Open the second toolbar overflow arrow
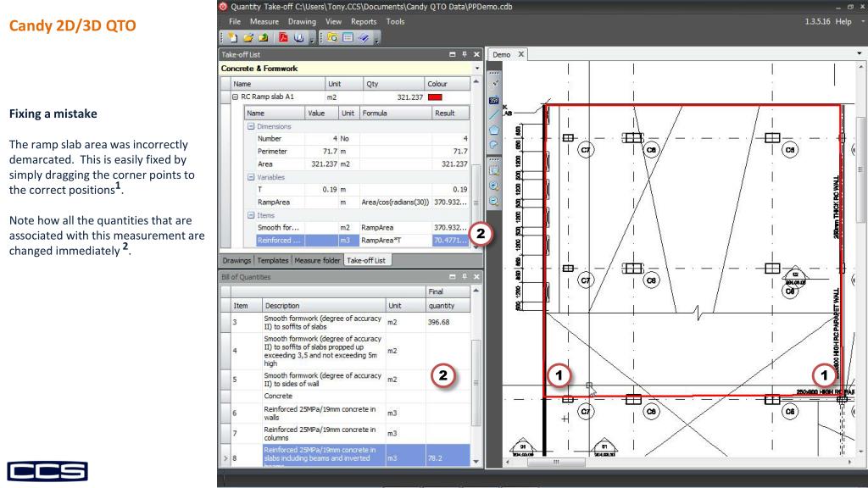The width and height of the screenshot is (868, 488). [376, 39]
